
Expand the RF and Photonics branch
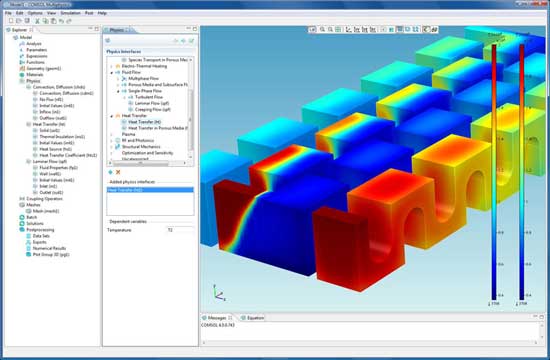tap(112, 140)
